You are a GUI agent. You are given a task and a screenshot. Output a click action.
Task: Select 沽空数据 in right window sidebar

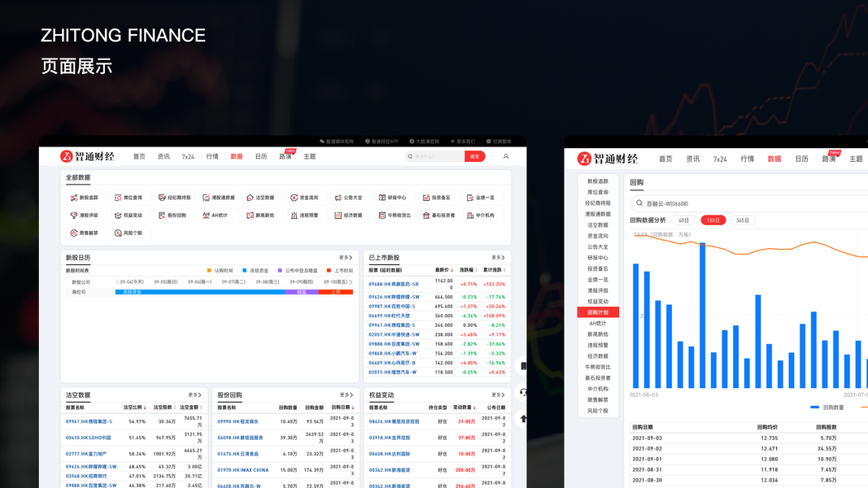coord(598,224)
